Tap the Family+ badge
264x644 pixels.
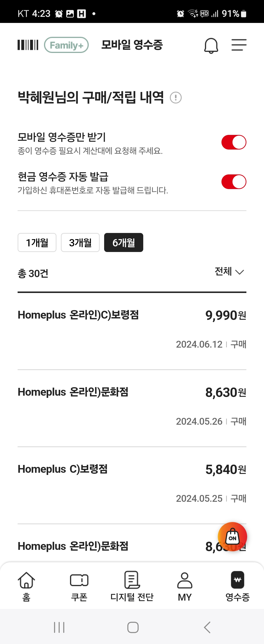pyautogui.click(x=66, y=45)
